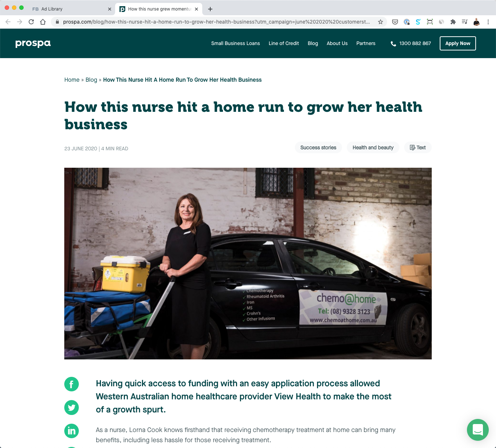Viewport: 496px width, 448px height.
Task: Open Small Business Loans menu item
Action: 236,43
